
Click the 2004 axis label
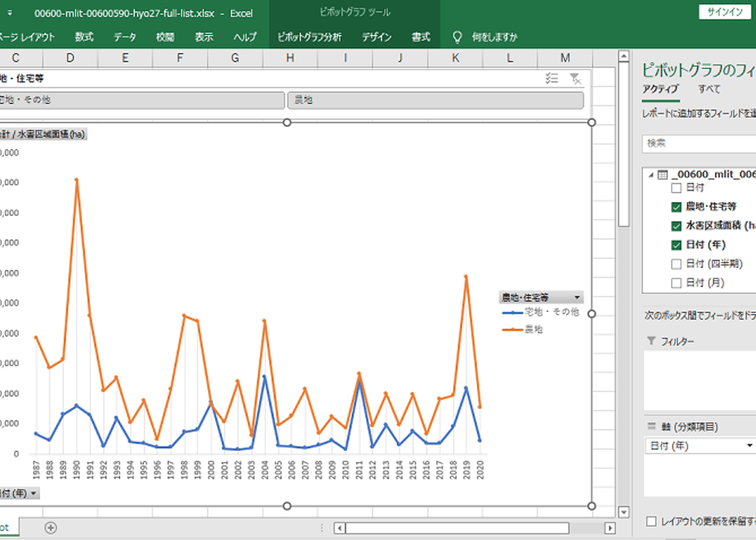265,469
